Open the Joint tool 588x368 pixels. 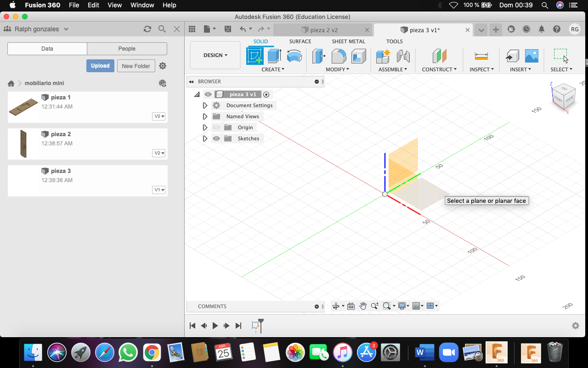coord(403,56)
